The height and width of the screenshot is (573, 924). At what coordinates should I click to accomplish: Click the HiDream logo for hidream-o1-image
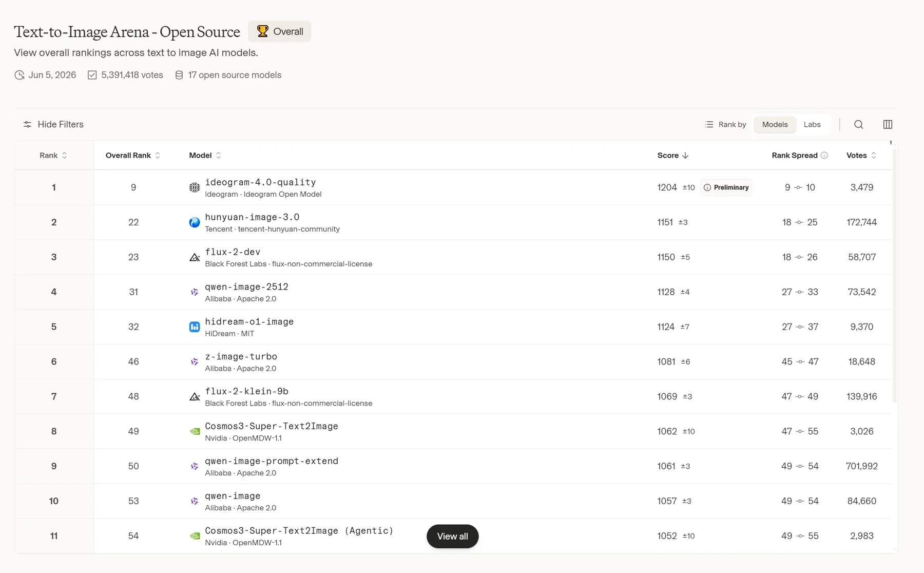coord(195,327)
